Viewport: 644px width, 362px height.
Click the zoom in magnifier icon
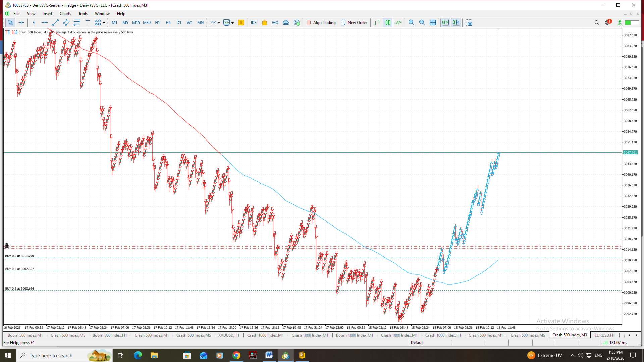pos(411,23)
